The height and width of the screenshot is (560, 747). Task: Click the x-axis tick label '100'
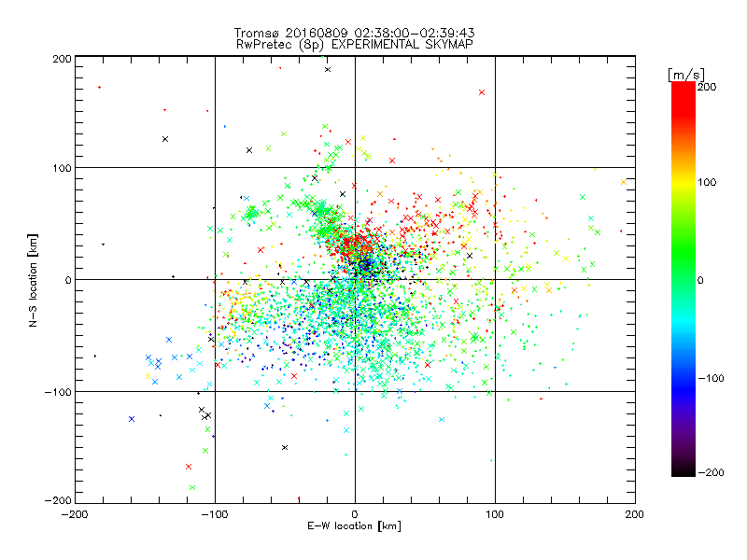tap(495, 514)
